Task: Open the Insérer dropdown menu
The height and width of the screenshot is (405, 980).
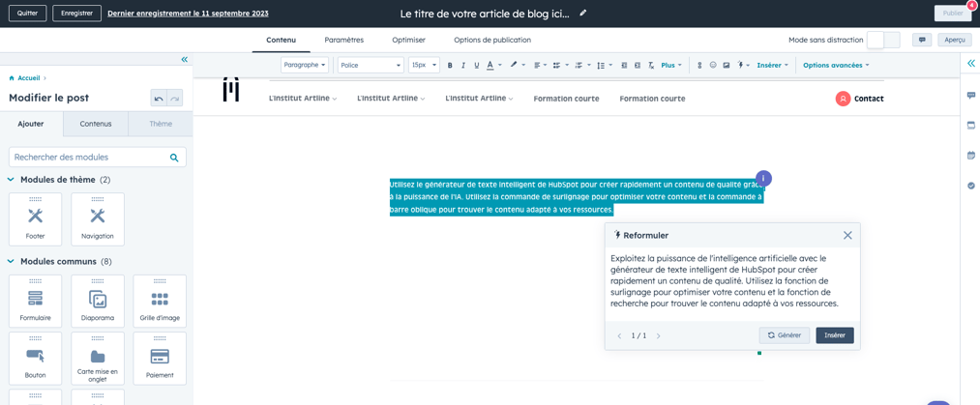Action: coord(773,65)
